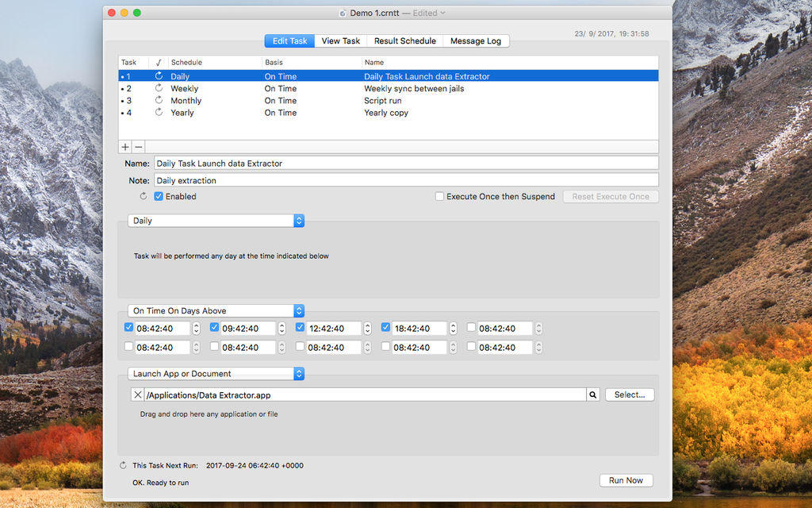Screen dimensions: 812x508
Task: Select the Script run task row
Action: pyautogui.click(x=389, y=100)
